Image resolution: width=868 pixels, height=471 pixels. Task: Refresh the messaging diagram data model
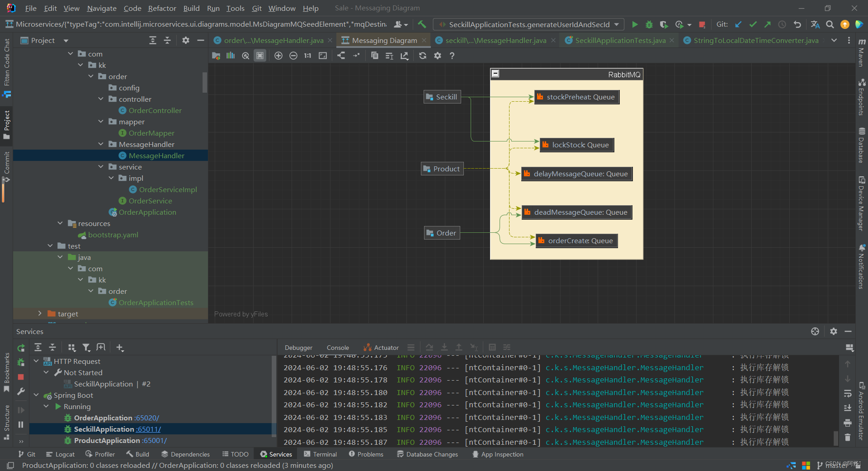pyautogui.click(x=422, y=56)
